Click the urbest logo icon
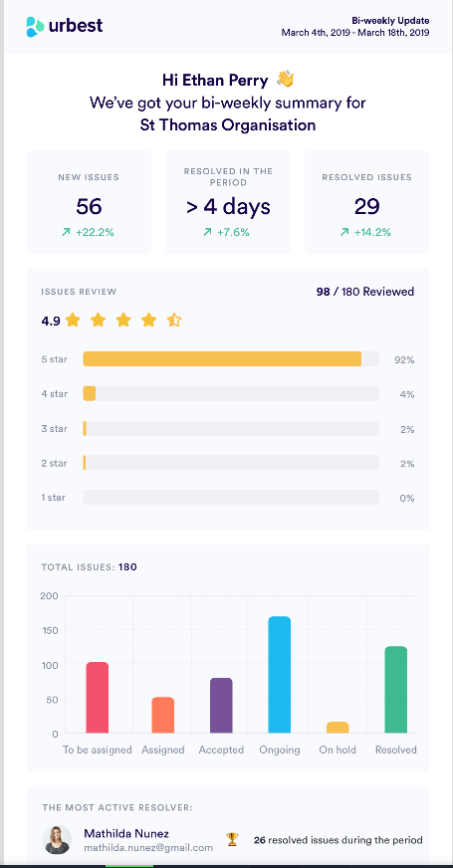Image resolution: width=453 pixels, height=868 pixels. click(x=35, y=27)
